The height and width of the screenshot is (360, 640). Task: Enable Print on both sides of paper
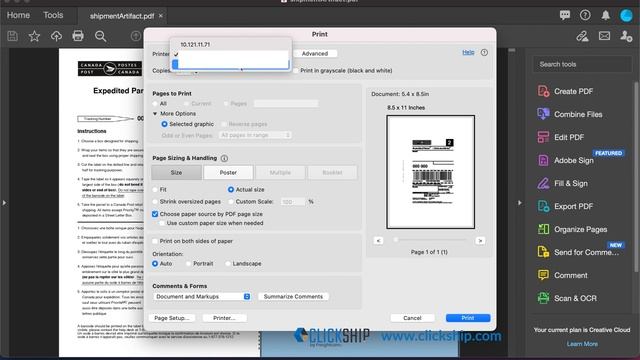[155, 241]
